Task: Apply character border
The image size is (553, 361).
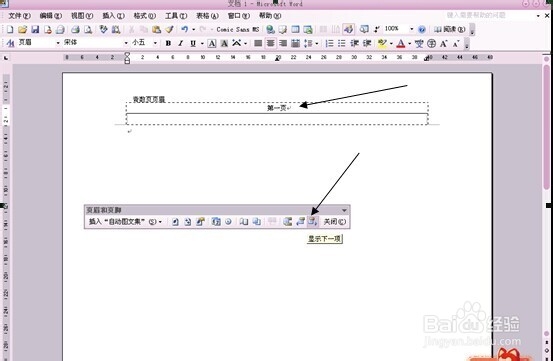Action: [212, 43]
